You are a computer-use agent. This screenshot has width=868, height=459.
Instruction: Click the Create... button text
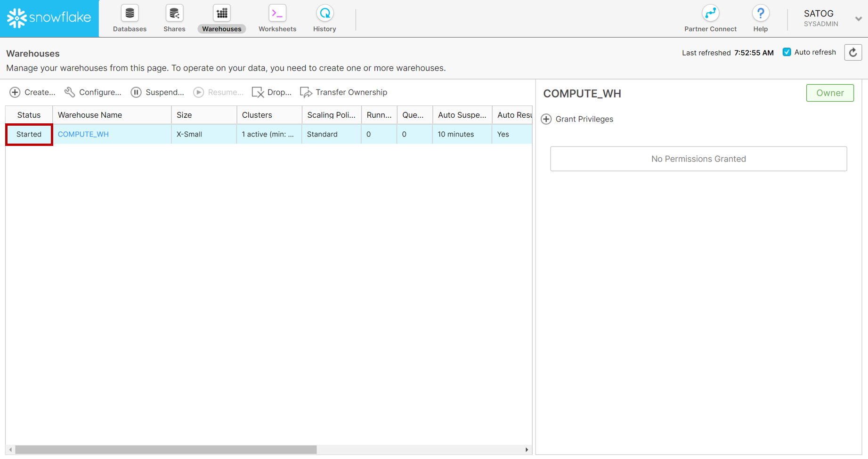tap(40, 92)
